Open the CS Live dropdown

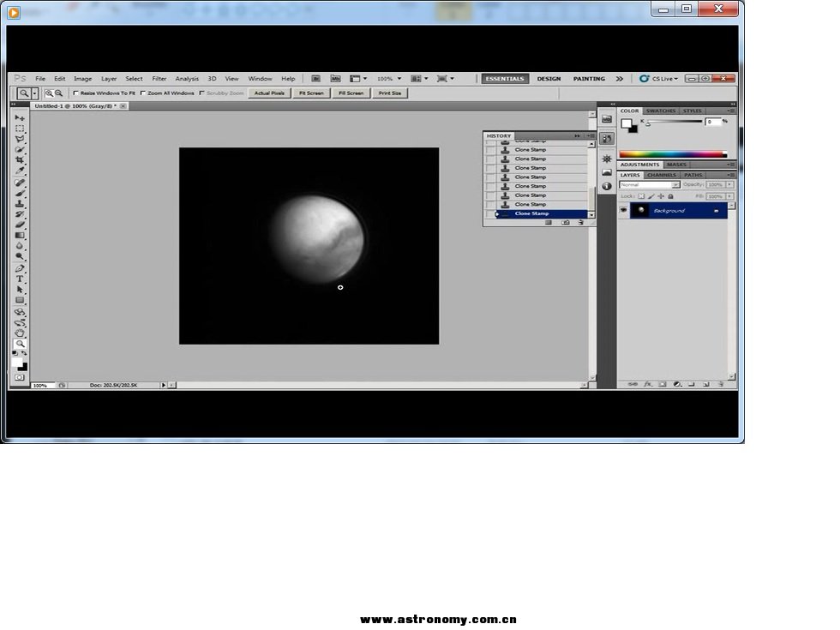659,79
